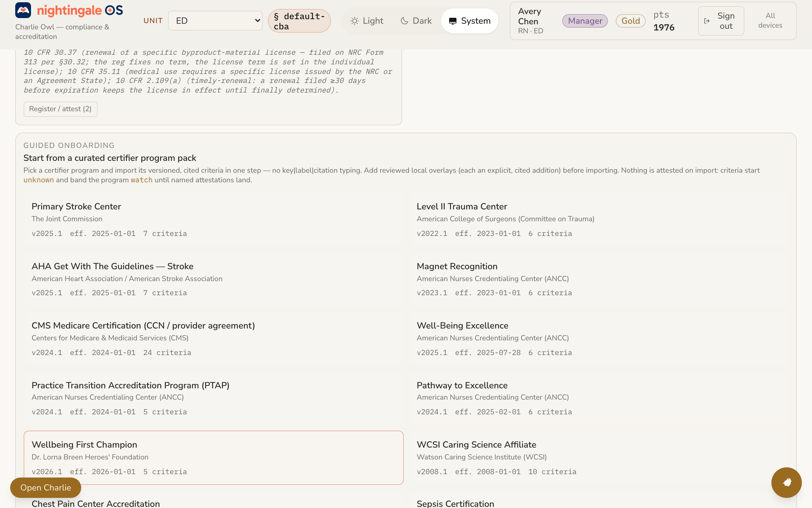Click the italic 10 CFR 30.37 citation paragraph

208,72
